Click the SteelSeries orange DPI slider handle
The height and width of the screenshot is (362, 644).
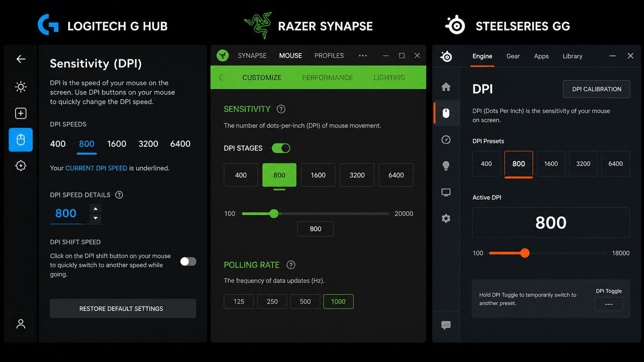coord(525,253)
